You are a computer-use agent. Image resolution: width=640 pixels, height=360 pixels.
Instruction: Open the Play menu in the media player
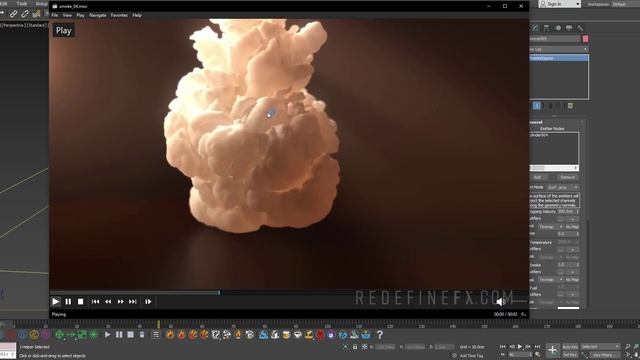click(80, 15)
